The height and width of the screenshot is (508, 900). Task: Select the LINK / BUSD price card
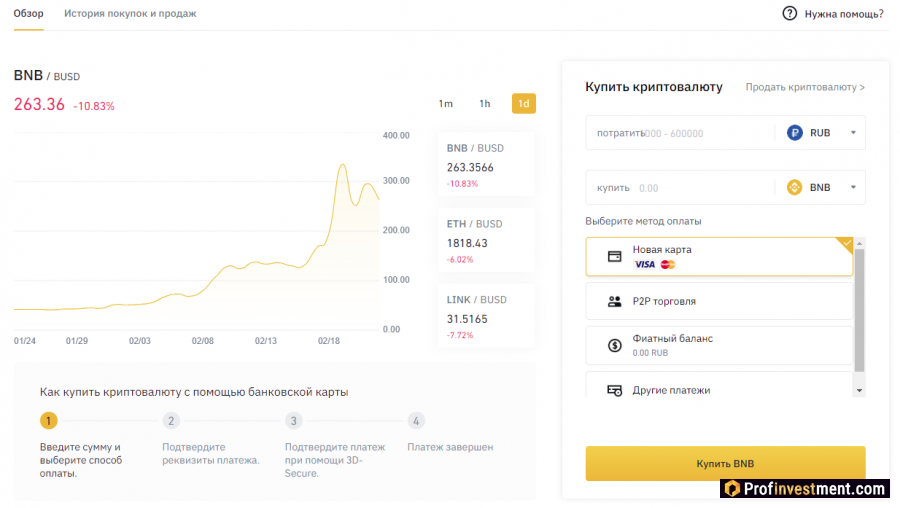[486, 316]
